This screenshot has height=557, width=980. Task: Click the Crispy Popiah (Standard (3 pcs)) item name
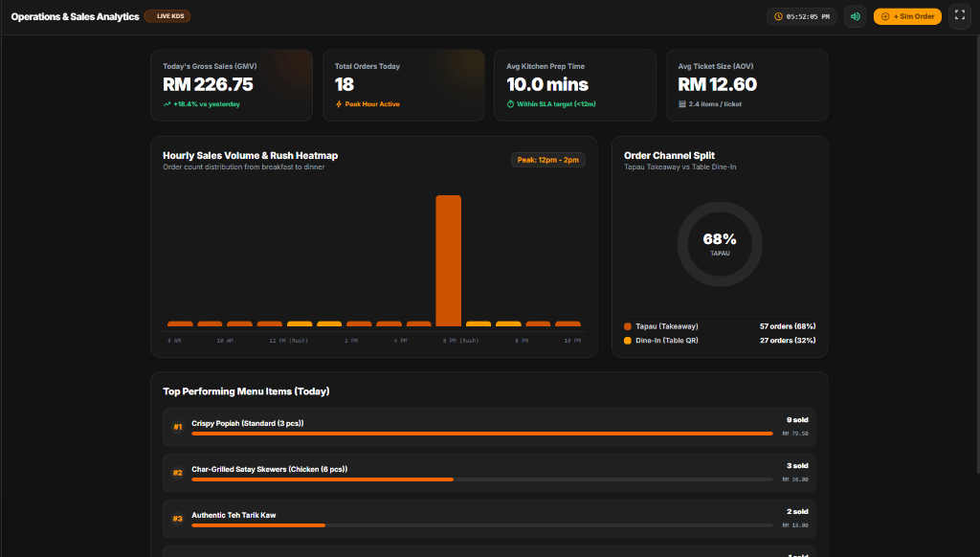(x=248, y=423)
